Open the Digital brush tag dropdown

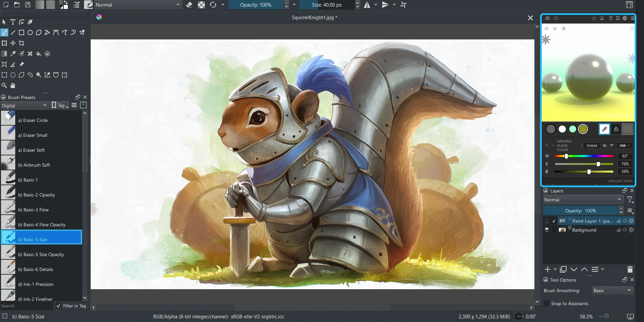coord(24,105)
